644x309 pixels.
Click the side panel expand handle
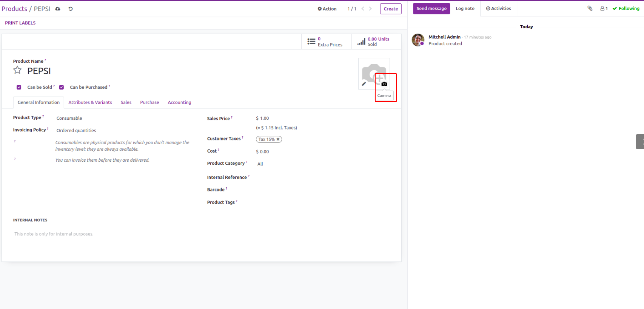click(x=640, y=142)
